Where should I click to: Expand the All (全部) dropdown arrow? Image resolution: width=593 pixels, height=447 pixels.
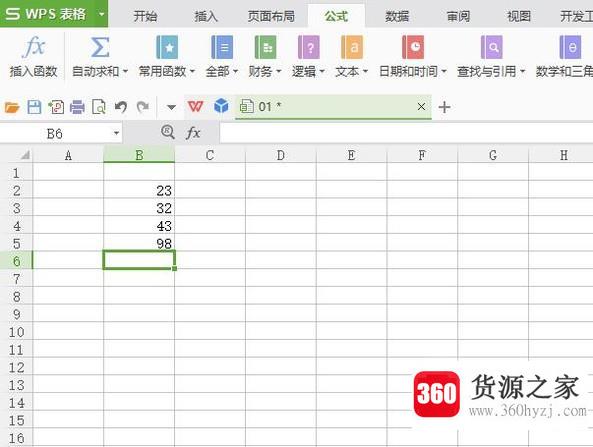click(x=235, y=71)
